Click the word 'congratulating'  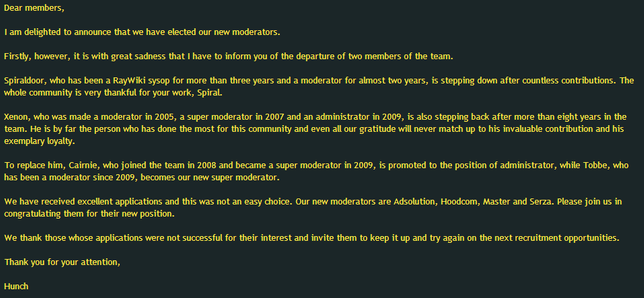pyautogui.click(x=32, y=214)
